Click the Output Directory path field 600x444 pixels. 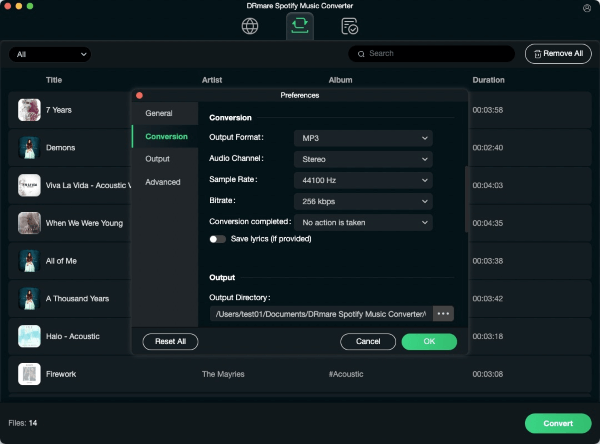[321, 314]
